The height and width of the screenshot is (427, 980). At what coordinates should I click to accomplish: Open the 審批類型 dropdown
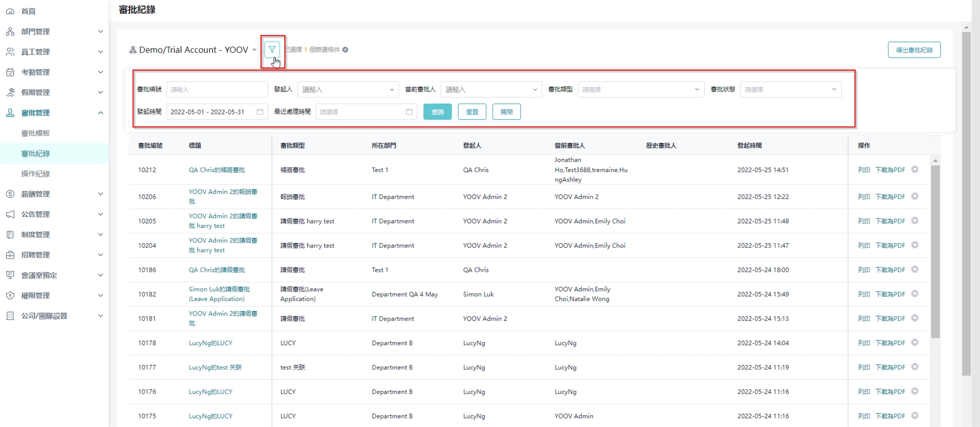tap(640, 90)
